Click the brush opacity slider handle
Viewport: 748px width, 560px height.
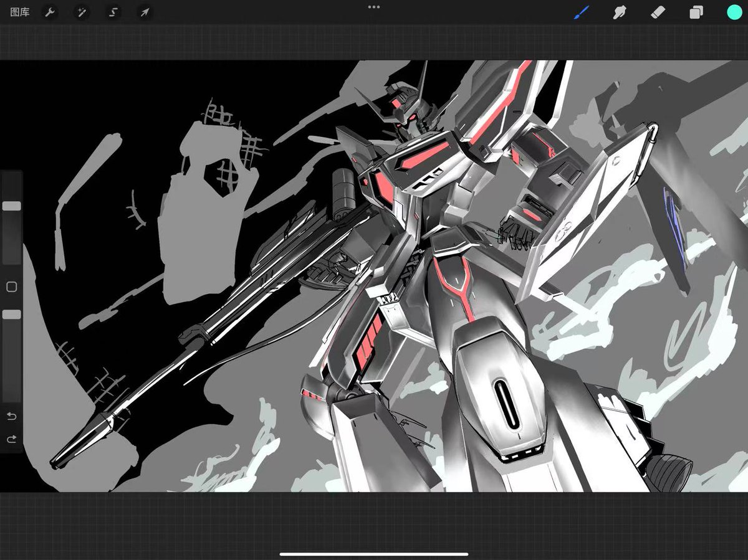coord(12,315)
